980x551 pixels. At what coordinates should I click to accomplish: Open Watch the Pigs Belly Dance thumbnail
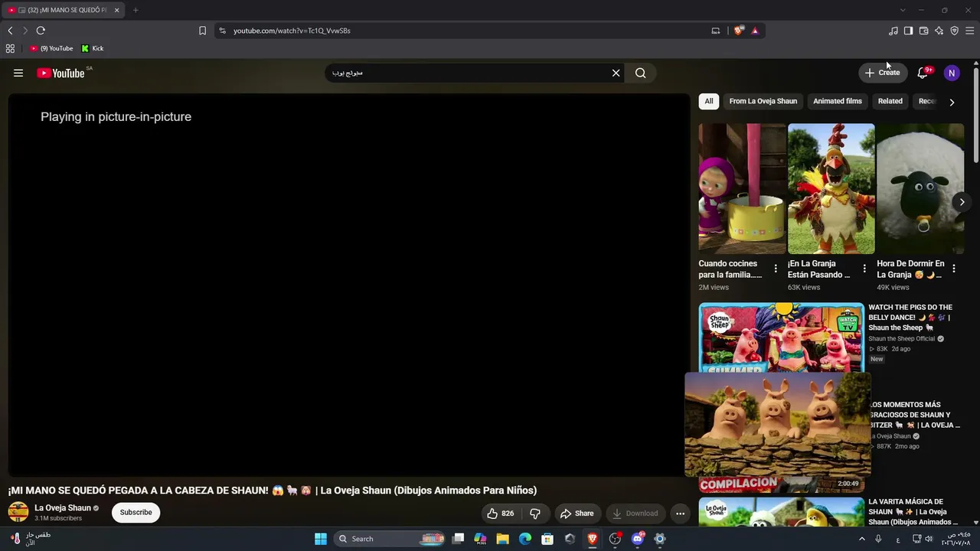[x=781, y=337]
